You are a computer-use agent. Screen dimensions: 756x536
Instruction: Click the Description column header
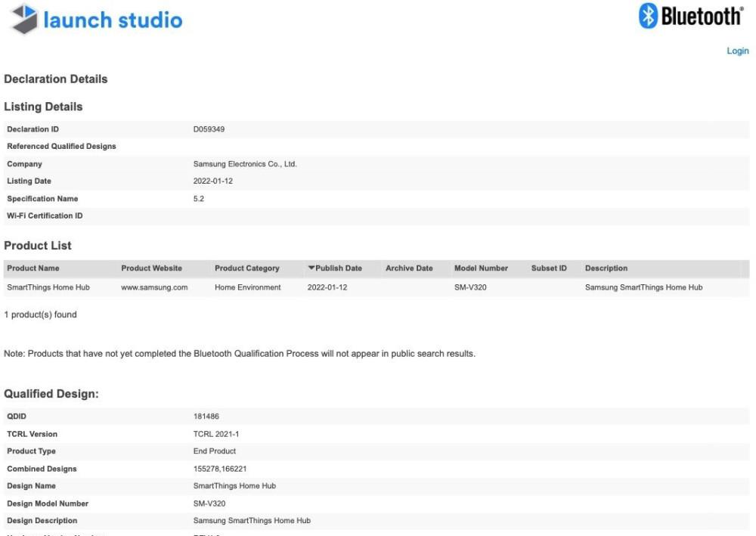[606, 268]
